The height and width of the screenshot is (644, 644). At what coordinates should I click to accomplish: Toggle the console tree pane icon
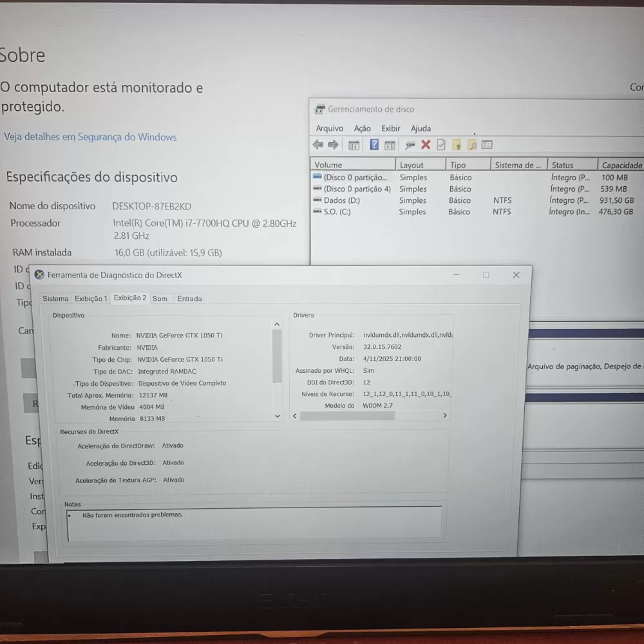coord(354,145)
